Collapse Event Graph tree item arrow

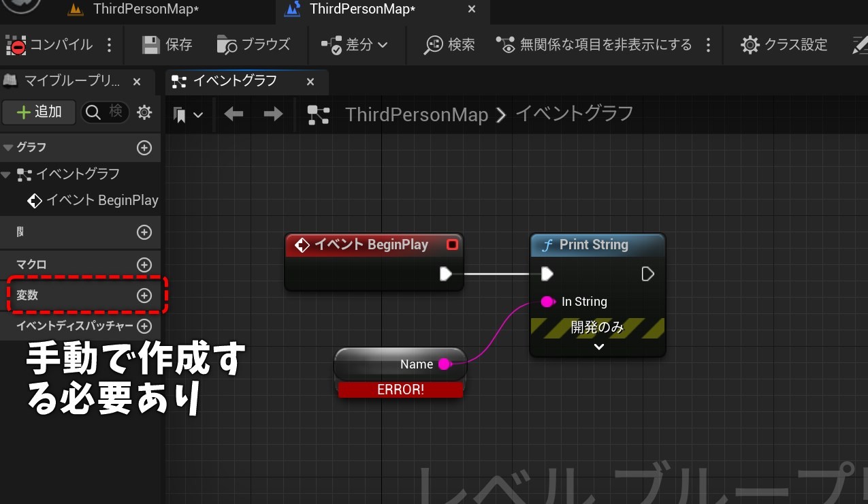pos(6,175)
